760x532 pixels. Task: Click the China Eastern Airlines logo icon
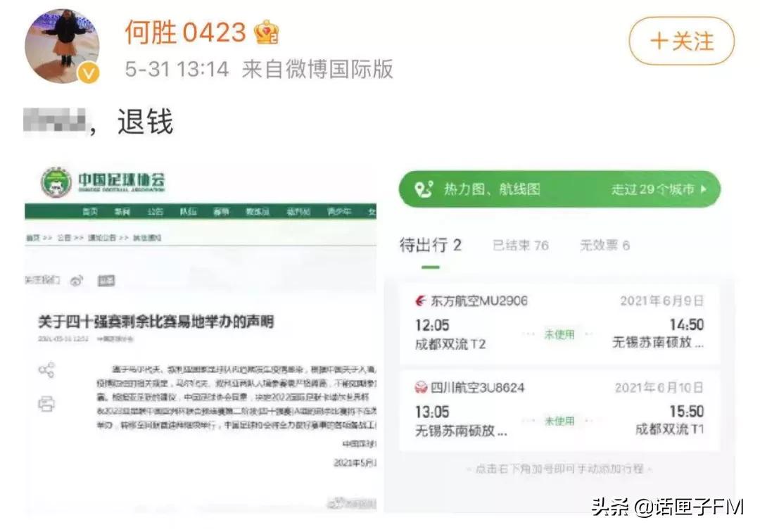[421, 300]
